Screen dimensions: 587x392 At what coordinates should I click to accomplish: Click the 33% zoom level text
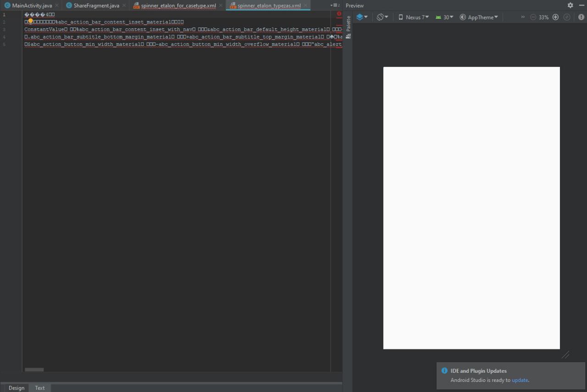(x=544, y=17)
